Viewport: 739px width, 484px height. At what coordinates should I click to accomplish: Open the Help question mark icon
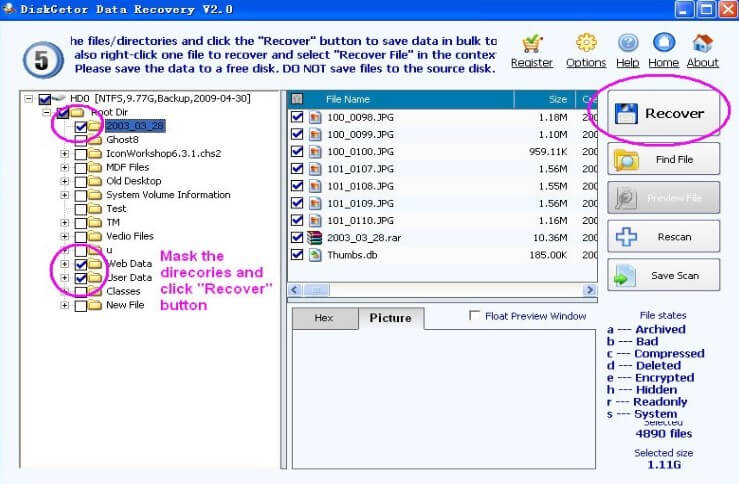[x=628, y=43]
